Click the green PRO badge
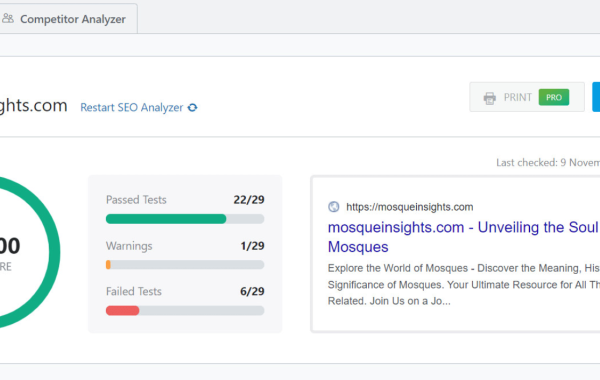 pos(553,97)
